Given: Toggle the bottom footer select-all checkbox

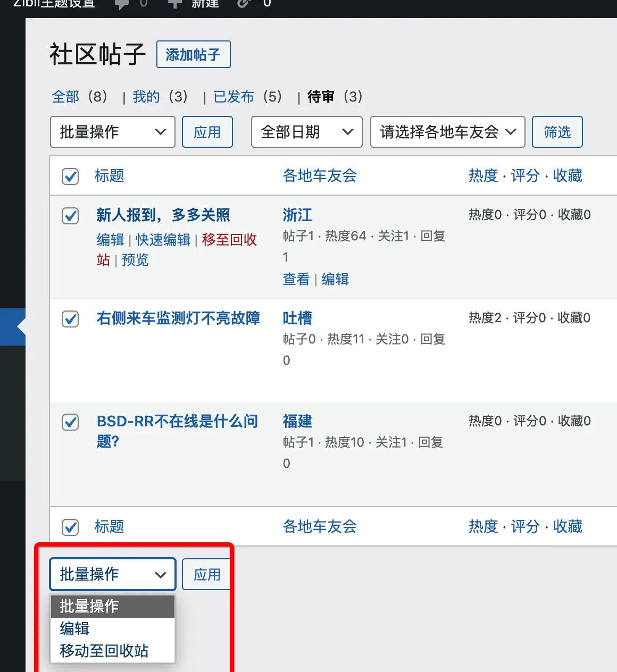Looking at the screenshot, I should 70,527.
